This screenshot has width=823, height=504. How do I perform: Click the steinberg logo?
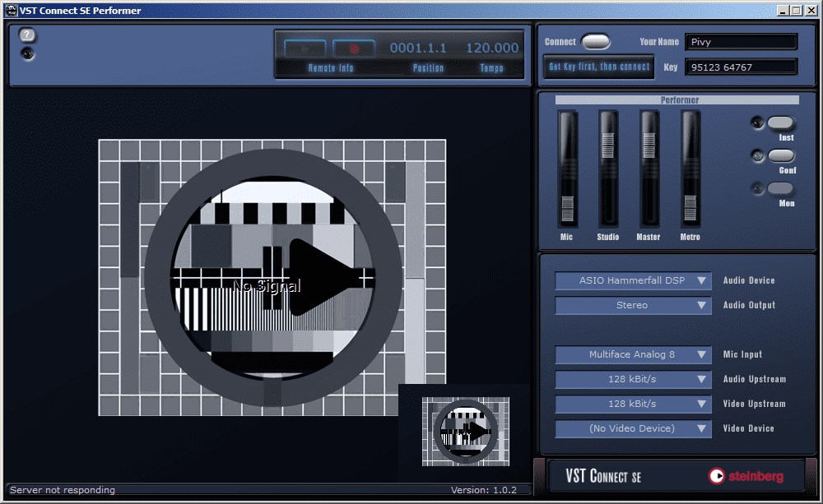tap(746, 476)
